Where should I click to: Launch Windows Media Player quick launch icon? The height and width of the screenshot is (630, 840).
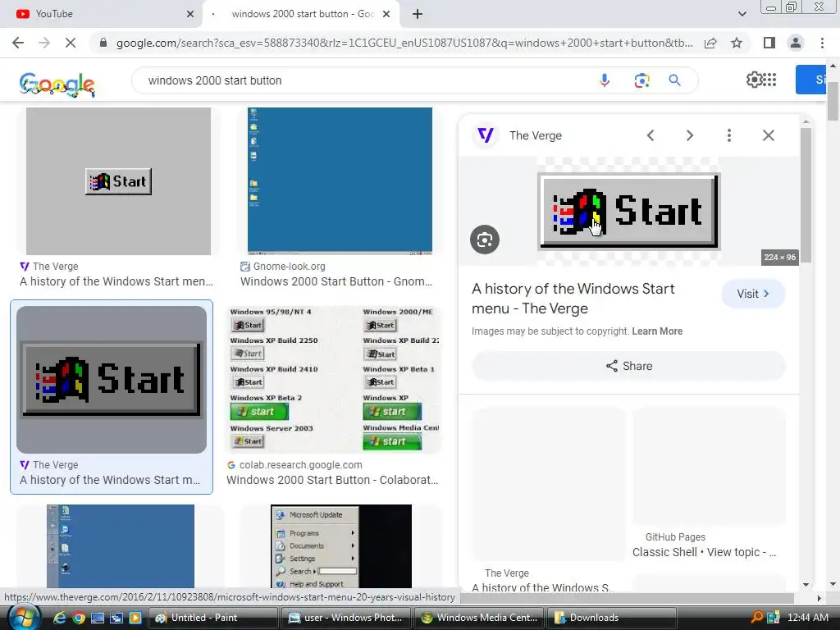click(135, 618)
